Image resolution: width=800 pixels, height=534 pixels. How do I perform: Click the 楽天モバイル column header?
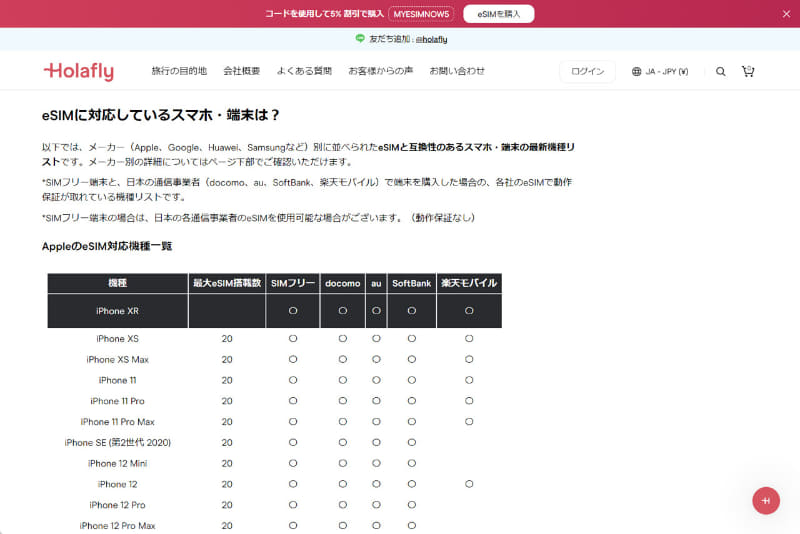469,283
